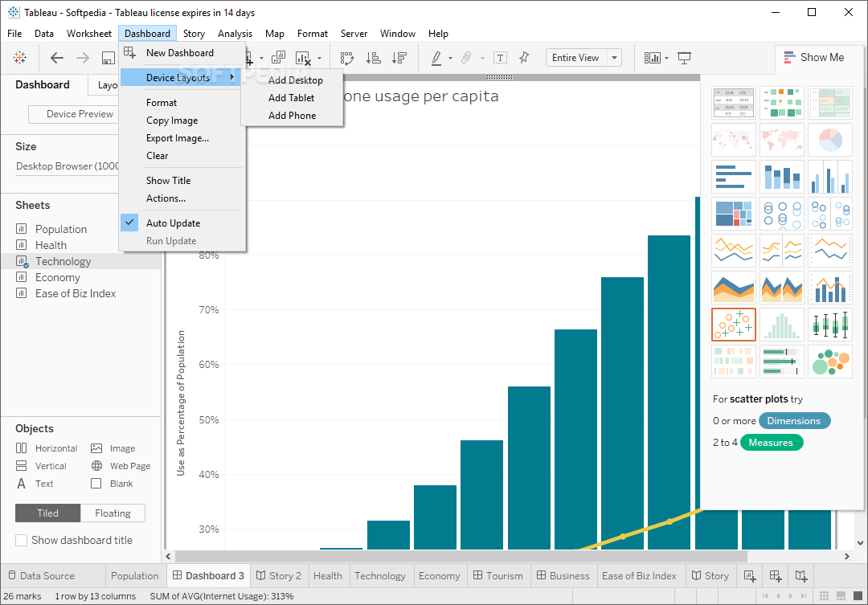Click the Horizontal layout object
This screenshot has width=868, height=605.
pos(47,448)
